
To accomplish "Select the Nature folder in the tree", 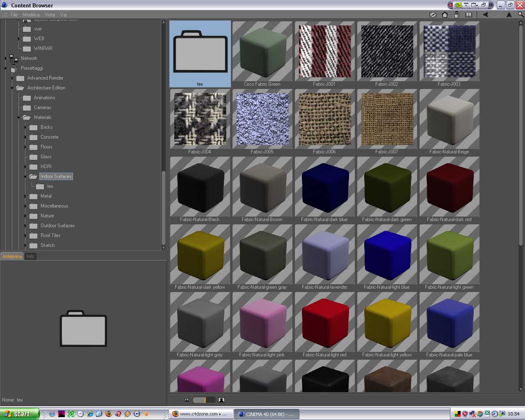I will click(x=47, y=216).
